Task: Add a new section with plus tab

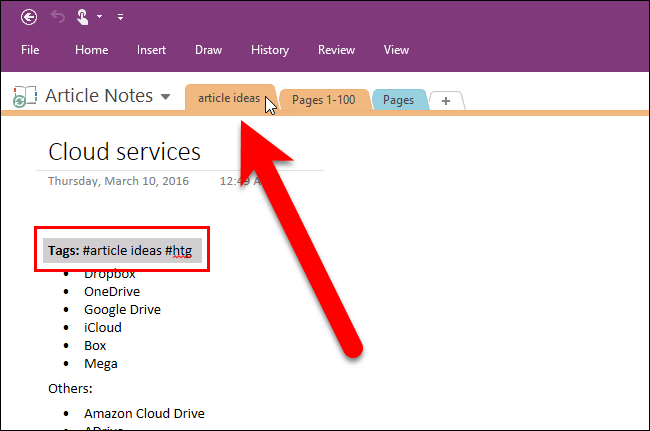Action: (446, 100)
